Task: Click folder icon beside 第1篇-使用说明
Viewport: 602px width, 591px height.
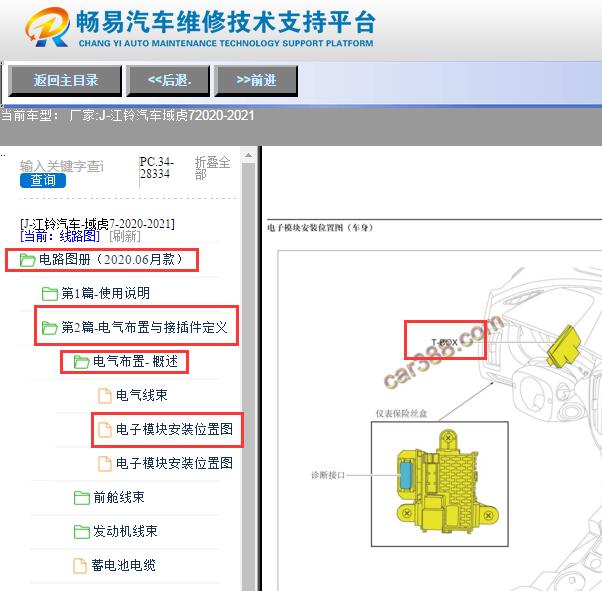Action: coord(50,294)
